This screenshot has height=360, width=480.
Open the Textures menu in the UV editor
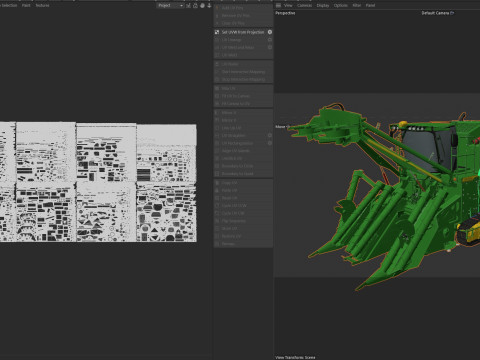(42, 5)
